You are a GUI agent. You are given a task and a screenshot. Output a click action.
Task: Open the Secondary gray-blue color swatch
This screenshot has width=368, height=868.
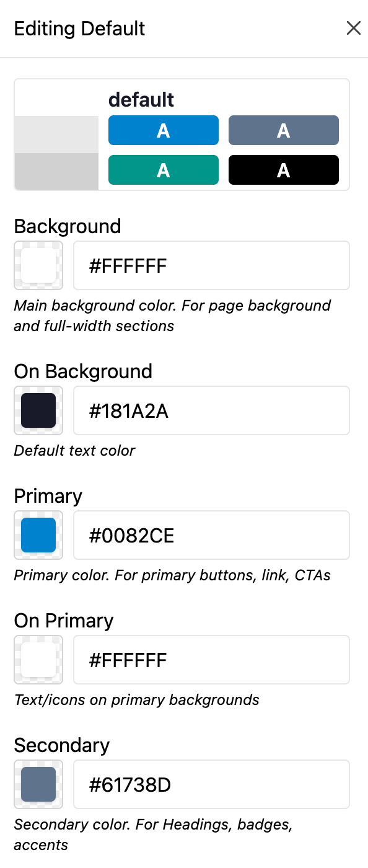click(x=38, y=784)
